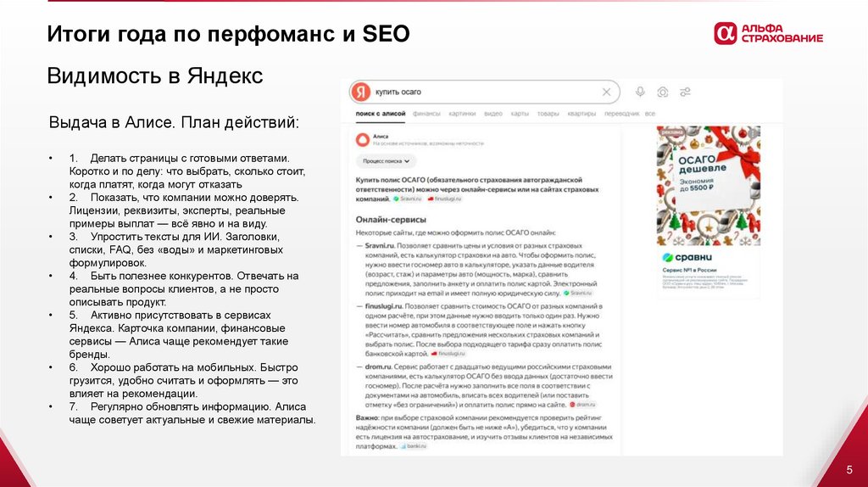
Task: Expand the «Процесс поиска» dropdown
Action: tap(386, 161)
